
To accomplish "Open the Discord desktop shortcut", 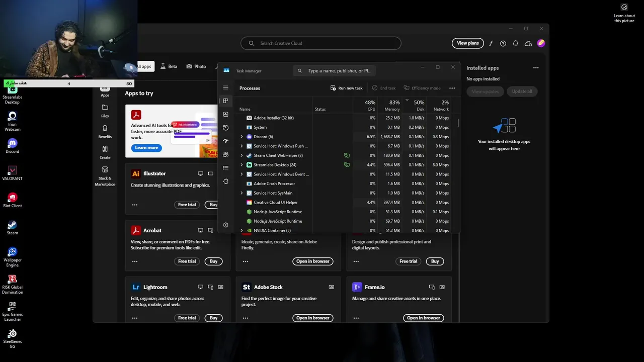I will tap(13, 146).
